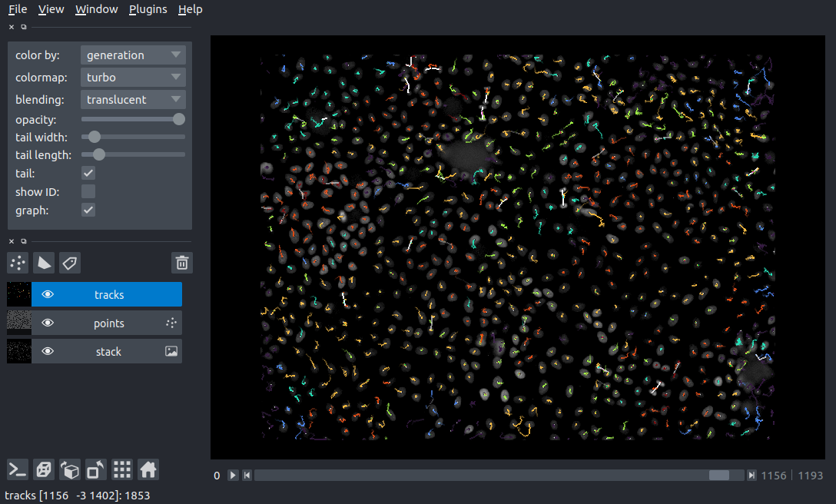
Task: Hide the points layer
Action: (48, 323)
